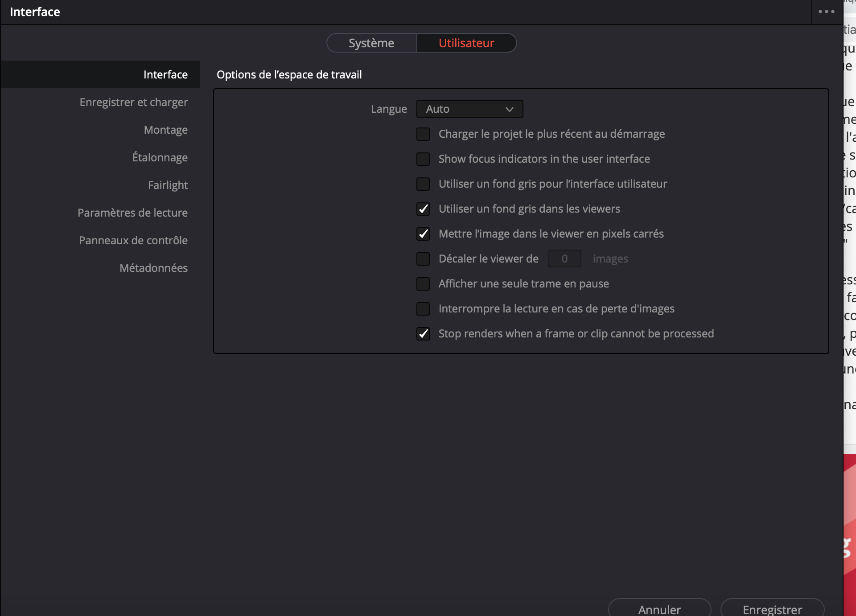This screenshot has width=856, height=616.
Task: Click the viewer delay images field
Action: coord(564,259)
